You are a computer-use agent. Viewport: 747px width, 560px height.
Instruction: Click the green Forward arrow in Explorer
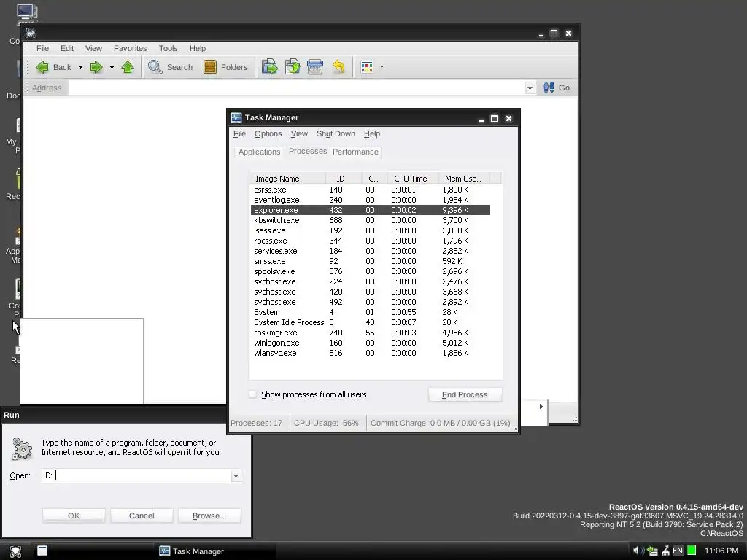[x=96, y=67]
